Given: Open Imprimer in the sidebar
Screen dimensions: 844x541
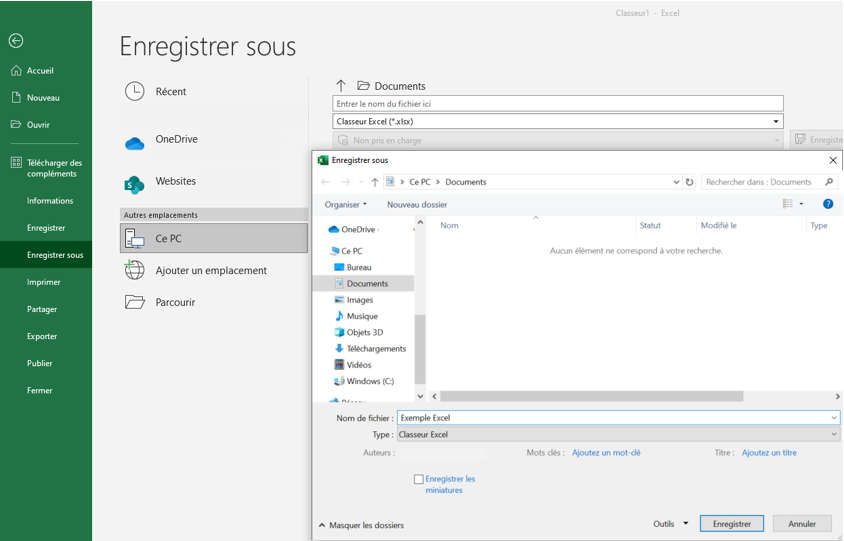Looking at the screenshot, I should [44, 282].
